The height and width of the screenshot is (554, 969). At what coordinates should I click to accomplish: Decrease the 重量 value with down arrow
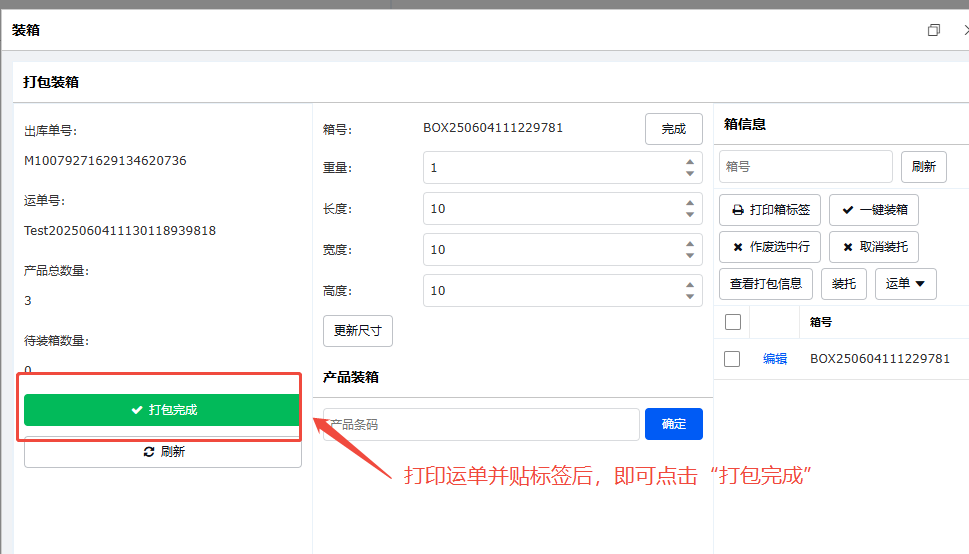[x=690, y=174]
